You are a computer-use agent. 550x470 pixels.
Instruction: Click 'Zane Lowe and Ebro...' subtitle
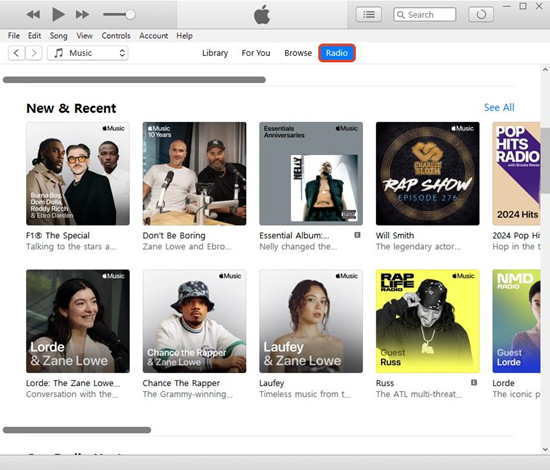point(187,247)
